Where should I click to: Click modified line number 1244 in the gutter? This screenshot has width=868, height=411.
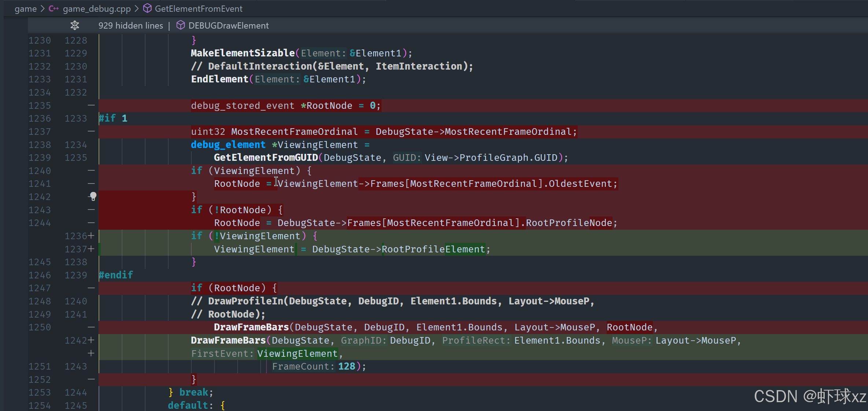[76, 392]
